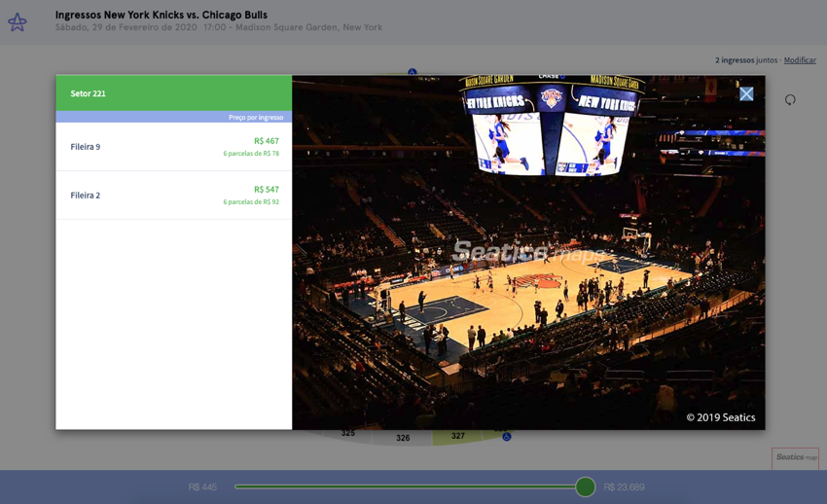Click the R$ 445 minimum price label
The height and width of the screenshot is (504, 827).
click(202, 487)
